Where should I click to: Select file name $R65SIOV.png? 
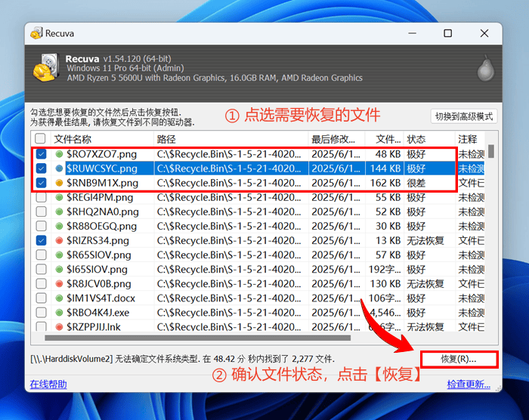pos(99,255)
